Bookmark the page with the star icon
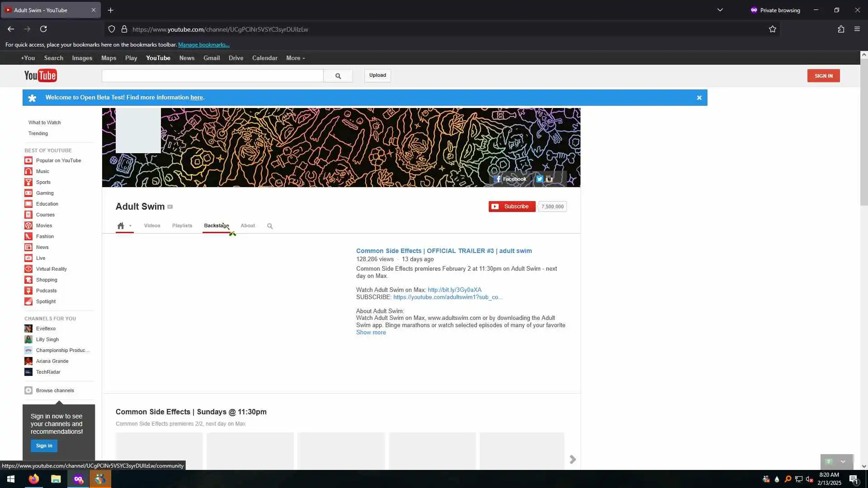Screen dimensions: 868x488 [x=772, y=29]
